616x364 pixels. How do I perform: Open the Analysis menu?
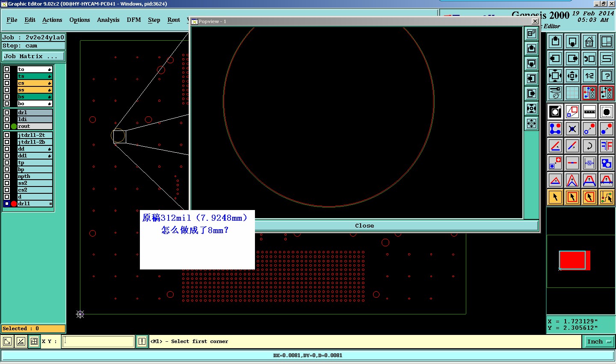[108, 20]
